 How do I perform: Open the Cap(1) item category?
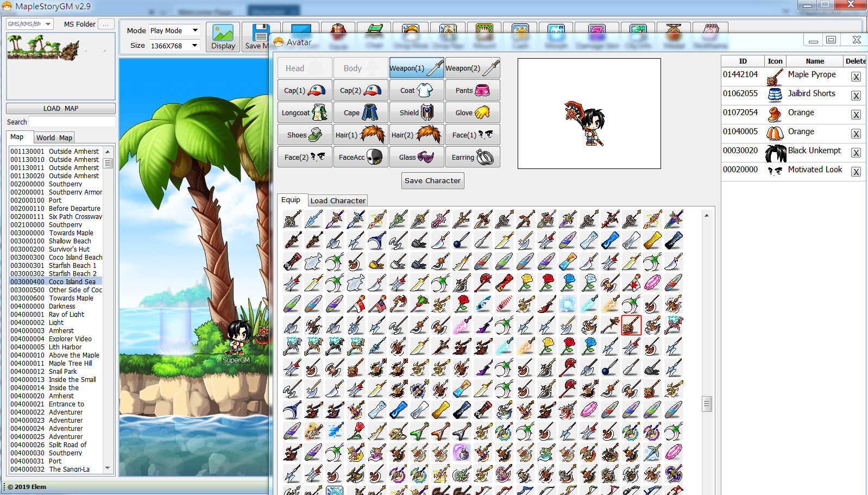[x=305, y=90]
